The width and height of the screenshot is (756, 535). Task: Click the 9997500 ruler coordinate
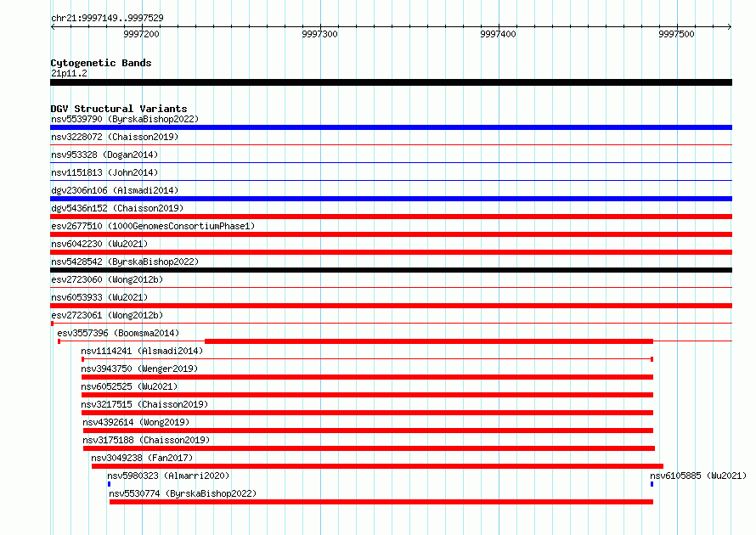point(676,34)
